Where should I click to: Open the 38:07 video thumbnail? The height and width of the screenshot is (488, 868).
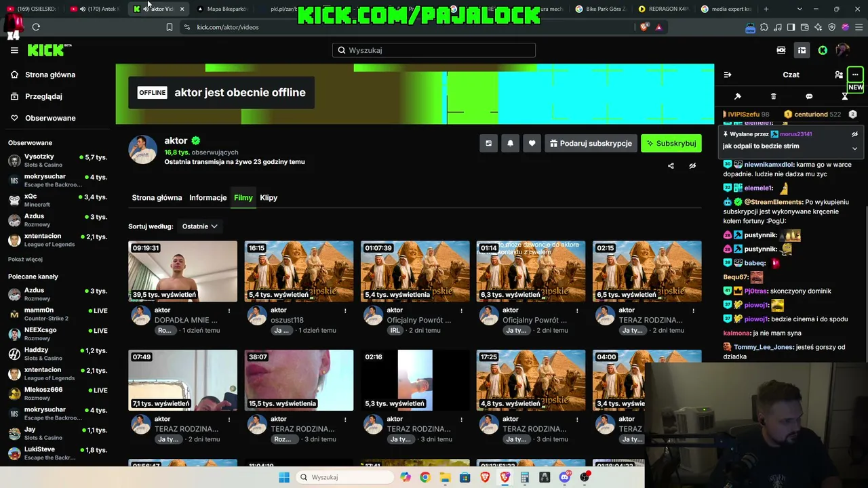pos(299,380)
